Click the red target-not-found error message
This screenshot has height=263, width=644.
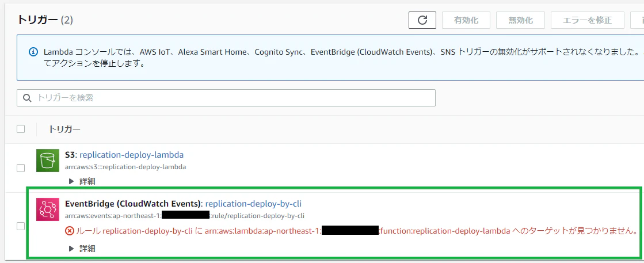(356, 231)
